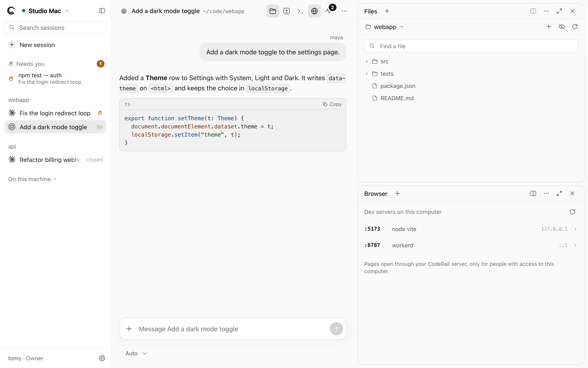Copy the ts code block
The image size is (588, 368).
(x=332, y=104)
